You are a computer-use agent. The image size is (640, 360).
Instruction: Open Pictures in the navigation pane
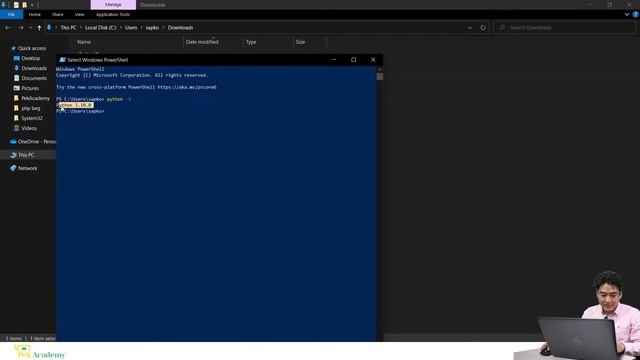click(x=30, y=88)
